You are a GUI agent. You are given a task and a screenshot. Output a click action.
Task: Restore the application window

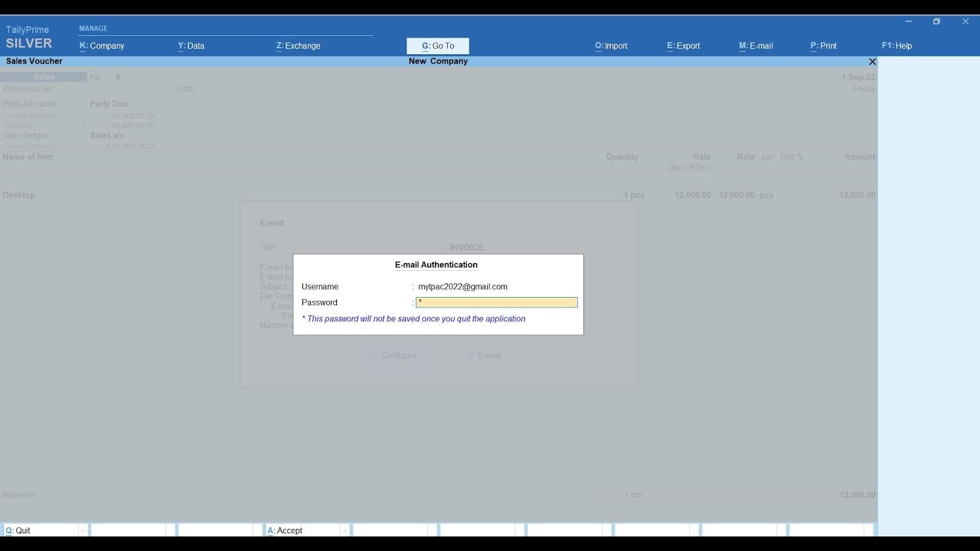(936, 21)
